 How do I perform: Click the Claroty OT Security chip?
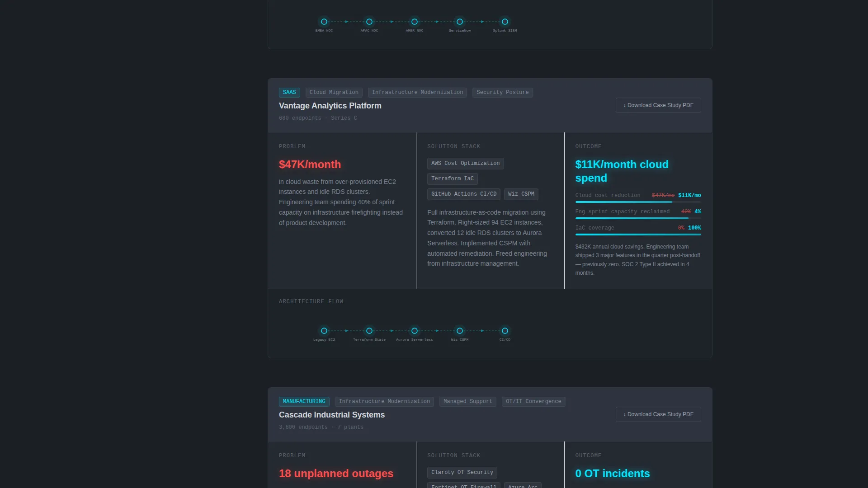point(462,472)
